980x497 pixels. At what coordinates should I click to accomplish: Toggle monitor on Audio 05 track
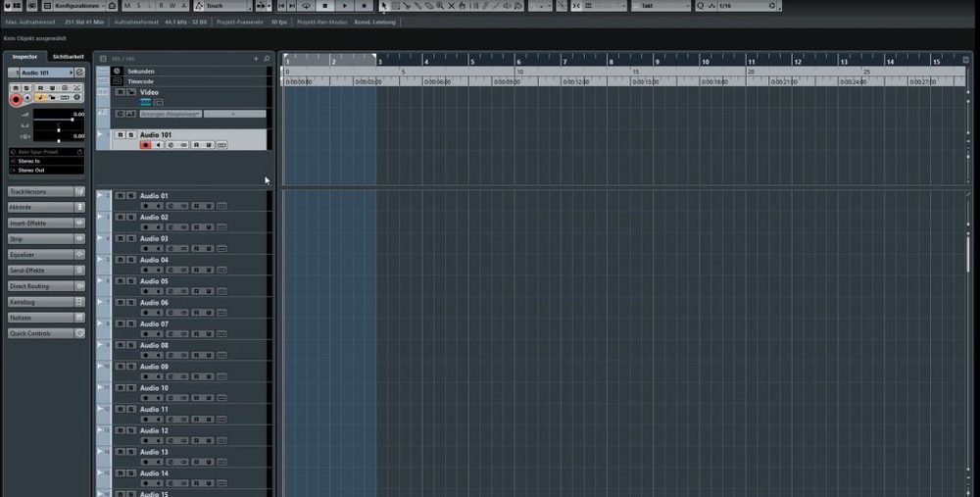[158, 291]
